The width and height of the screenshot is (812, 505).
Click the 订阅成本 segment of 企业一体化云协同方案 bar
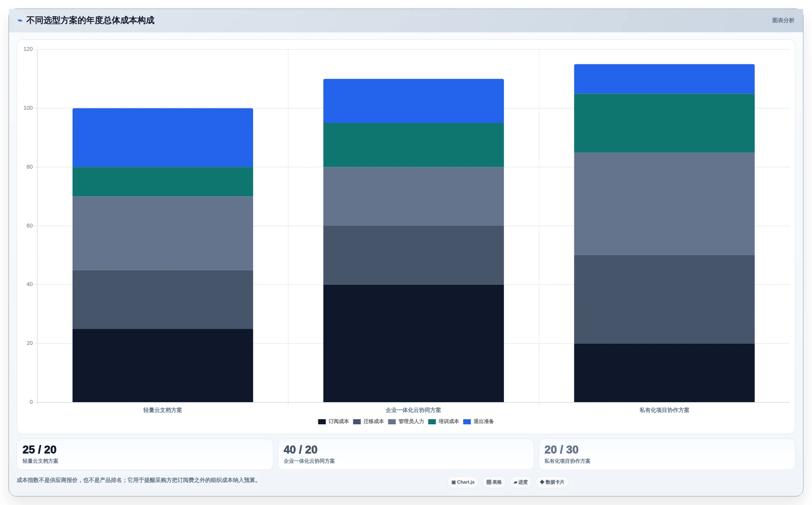click(413, 343)
